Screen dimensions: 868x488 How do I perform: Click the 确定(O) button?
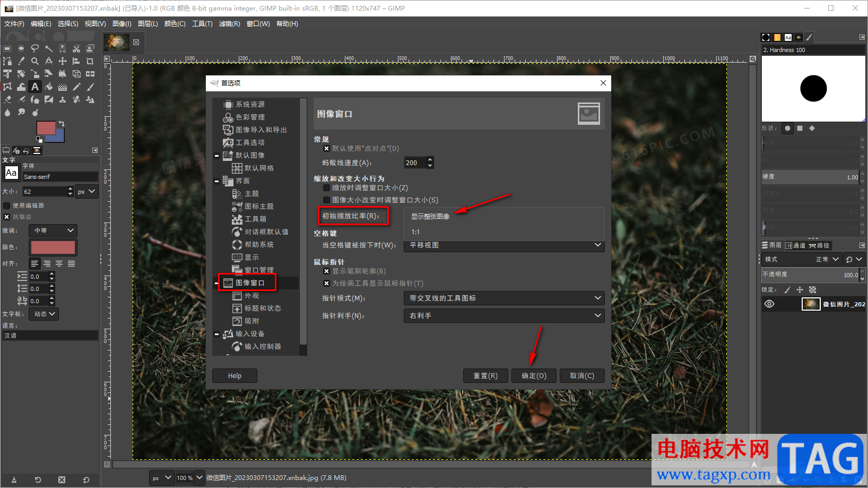tap(534, 376)
